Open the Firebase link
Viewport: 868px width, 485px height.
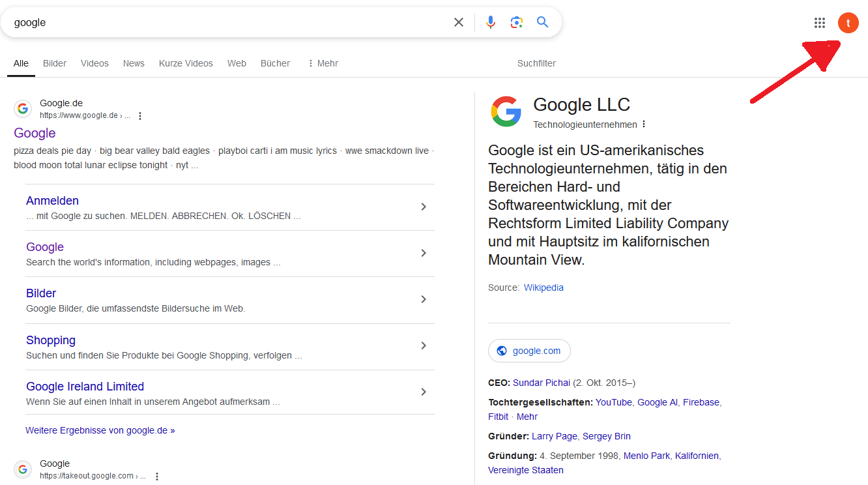point(701,402)
